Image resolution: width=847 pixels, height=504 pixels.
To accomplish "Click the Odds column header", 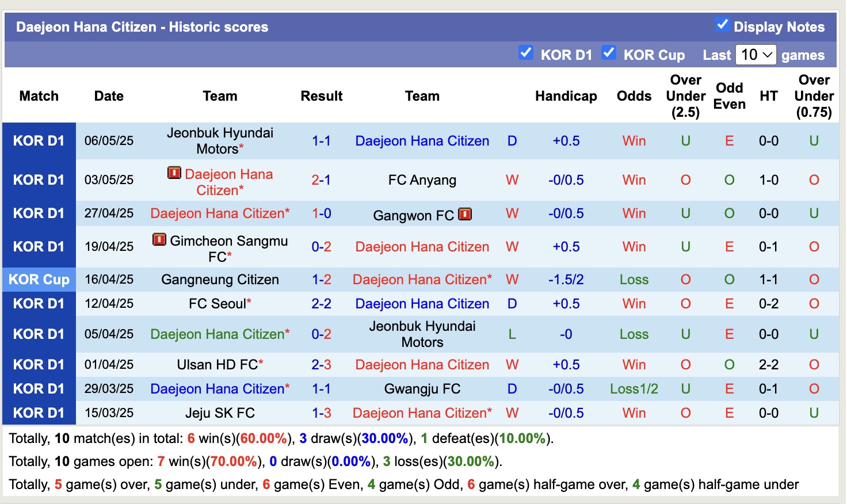I will 634,96.
